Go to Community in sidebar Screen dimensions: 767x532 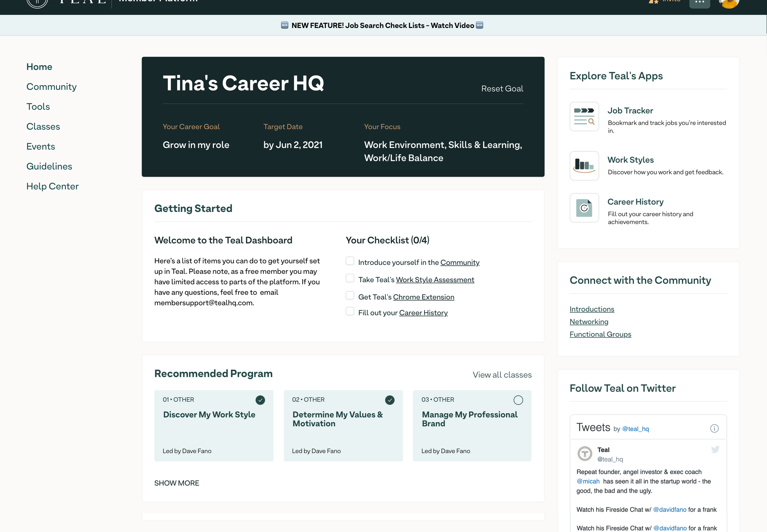pyautogui.click(x=51, y=87)
